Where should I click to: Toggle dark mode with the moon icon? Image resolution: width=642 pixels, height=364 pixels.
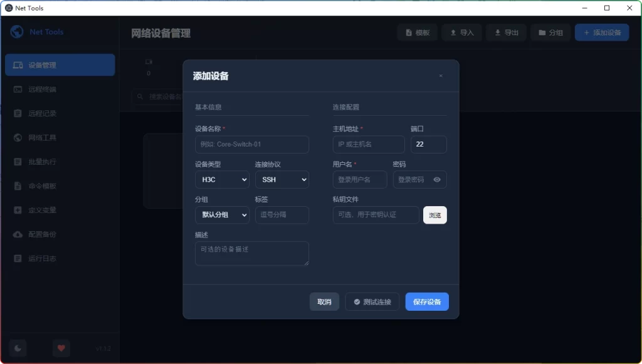(x=18, y=348)
